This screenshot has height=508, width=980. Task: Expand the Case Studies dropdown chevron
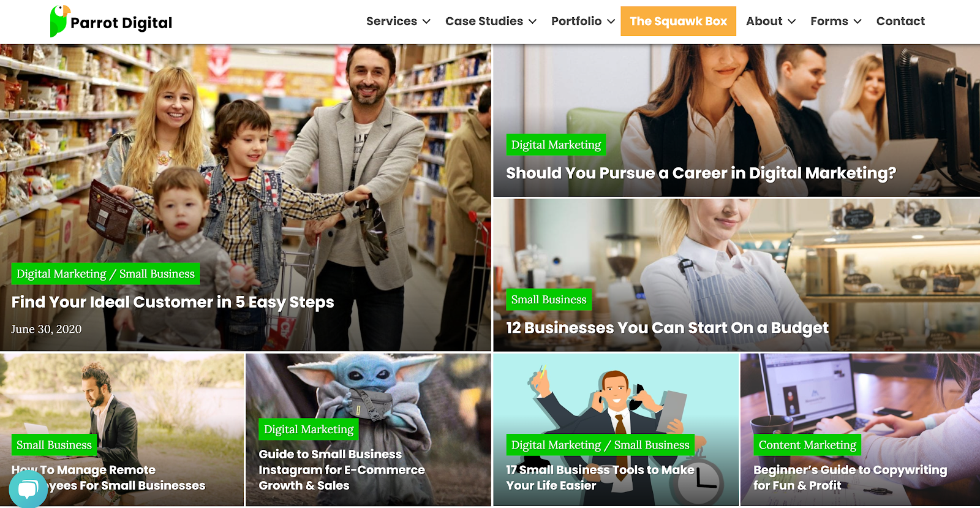click(532, 21)
